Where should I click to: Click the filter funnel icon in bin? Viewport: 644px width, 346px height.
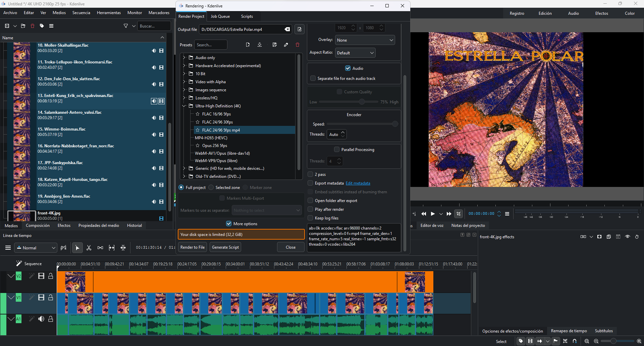[126, 26]
